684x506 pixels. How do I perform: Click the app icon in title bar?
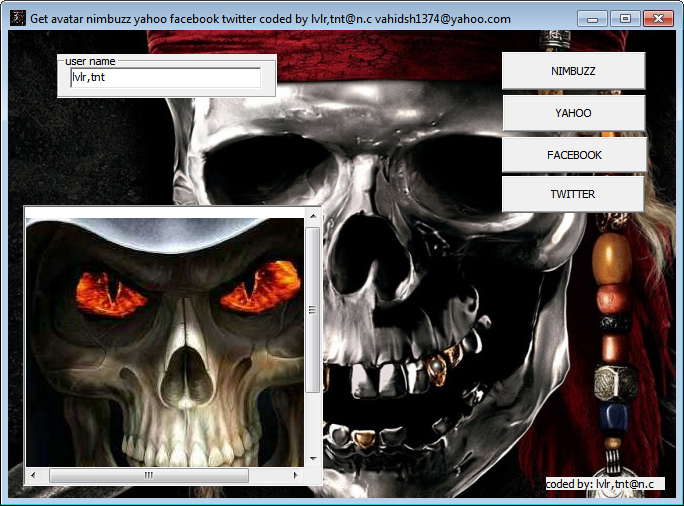tap(18, 18)
